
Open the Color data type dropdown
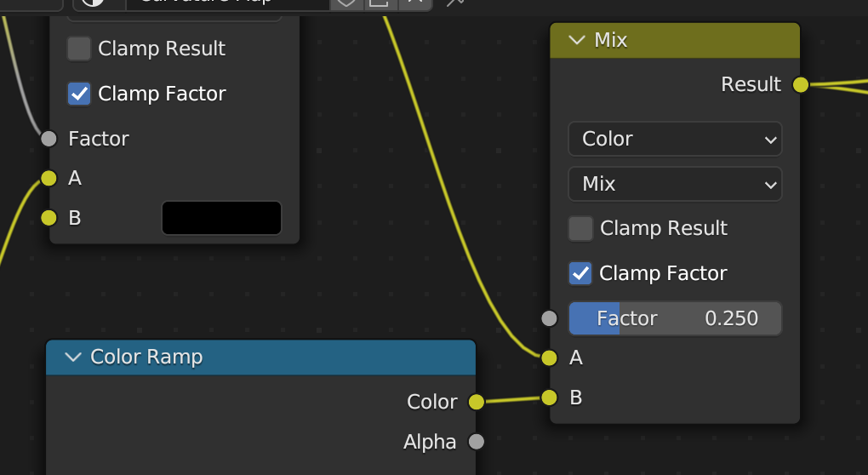click(674, 139)
